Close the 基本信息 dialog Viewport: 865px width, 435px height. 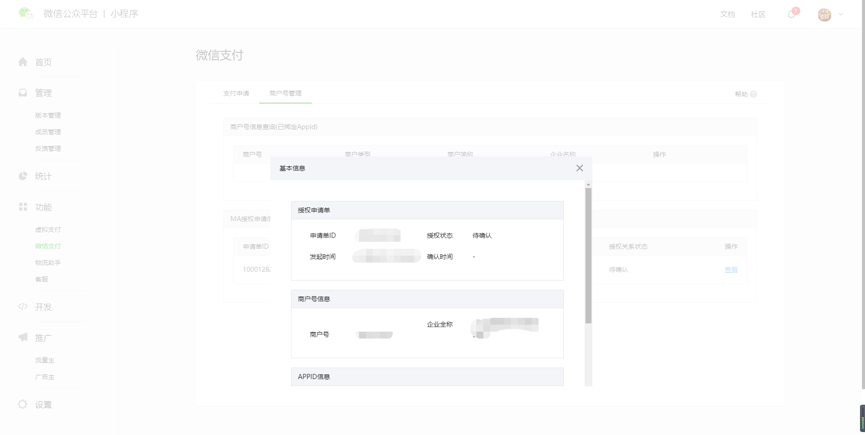579,168
